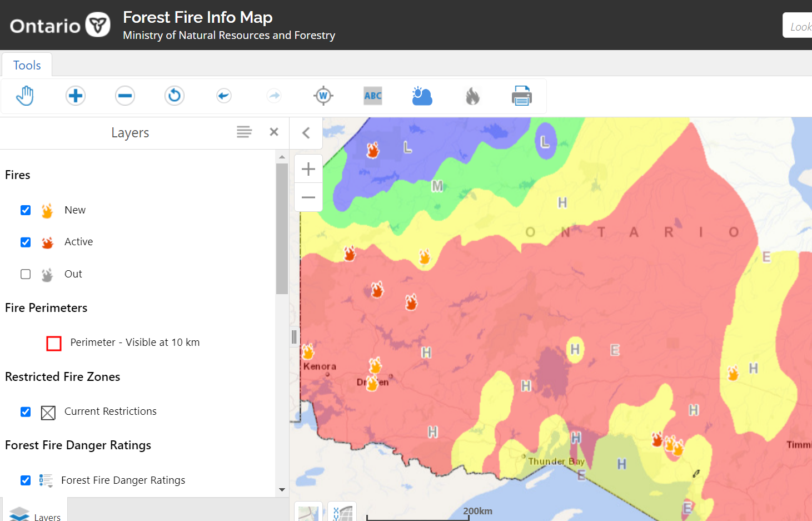The width and height of the screenshot is (812, 521).
Task: Click the Restricted Fire Zones heading
Action: tap(62, 377)
